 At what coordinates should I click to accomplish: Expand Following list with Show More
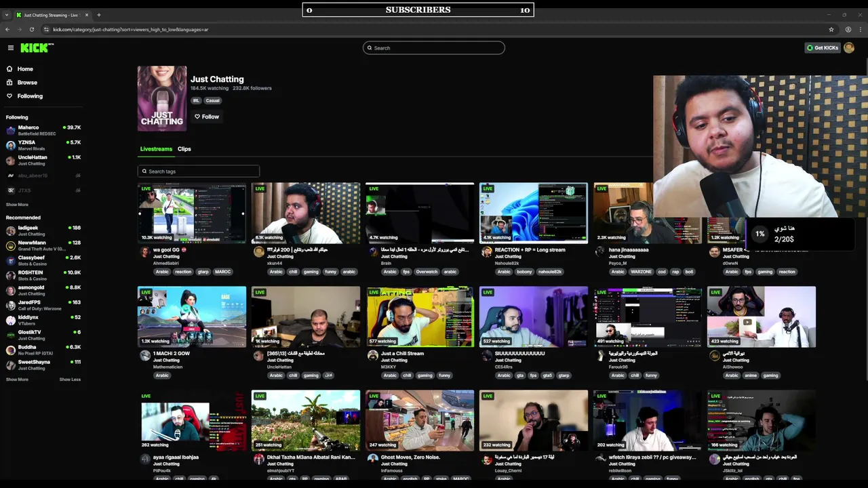click(17, 205)
